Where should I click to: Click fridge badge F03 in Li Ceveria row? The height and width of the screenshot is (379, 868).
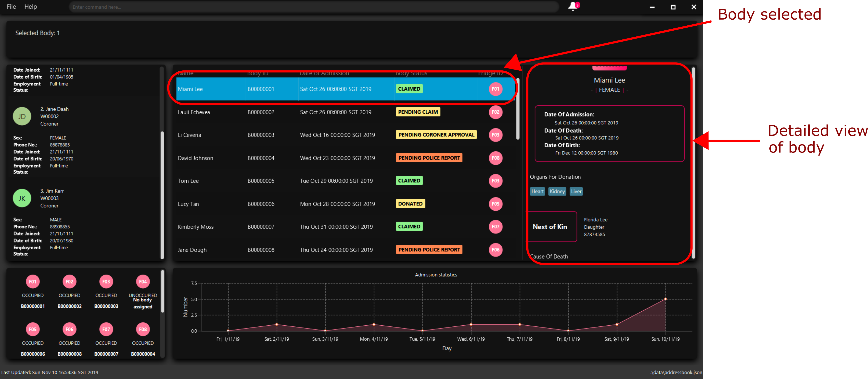tap(495, 135)
